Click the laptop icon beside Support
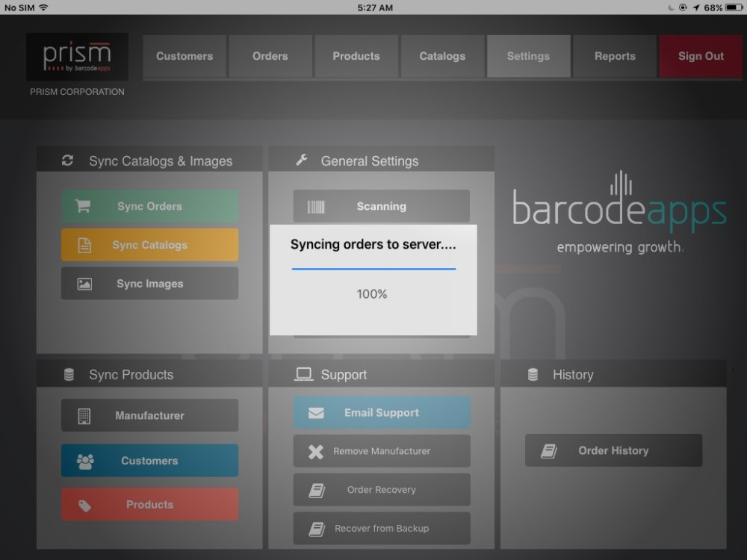This screenshot has height=560, width=747. (x=303, y=374)
